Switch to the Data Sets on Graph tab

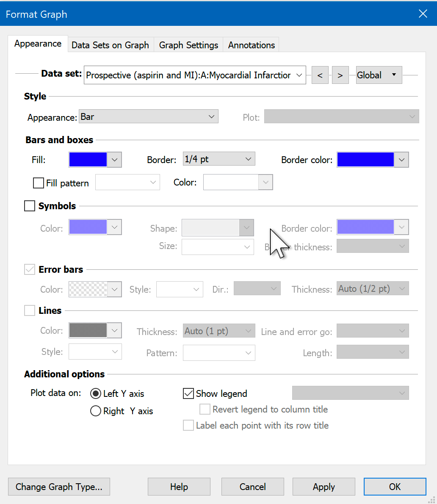pos(110,45)
